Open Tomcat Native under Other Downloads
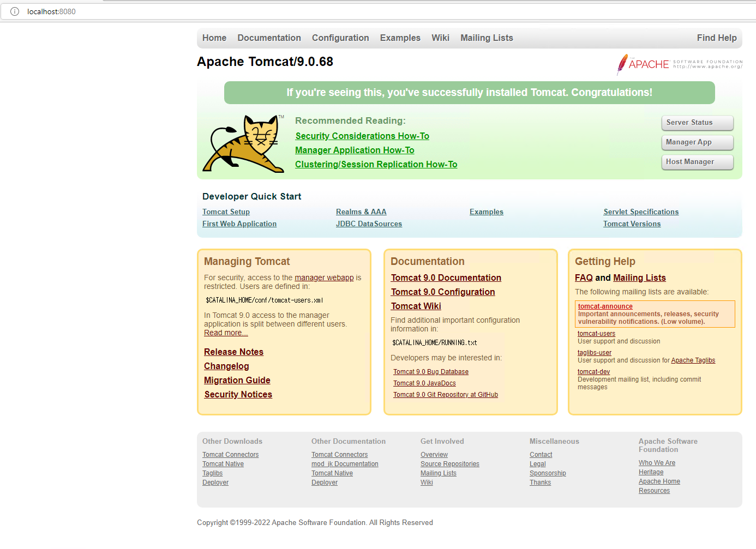This screenshot has width=756, height=549. (x=223, y=464)
